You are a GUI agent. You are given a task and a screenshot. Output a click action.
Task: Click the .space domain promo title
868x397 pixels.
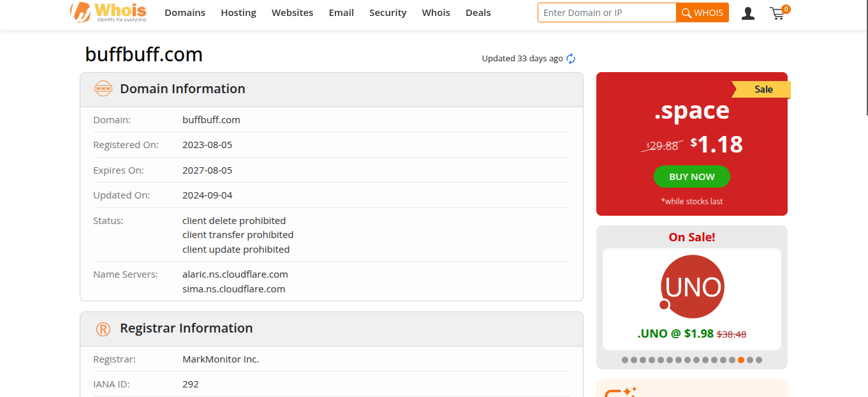[692, 111]
